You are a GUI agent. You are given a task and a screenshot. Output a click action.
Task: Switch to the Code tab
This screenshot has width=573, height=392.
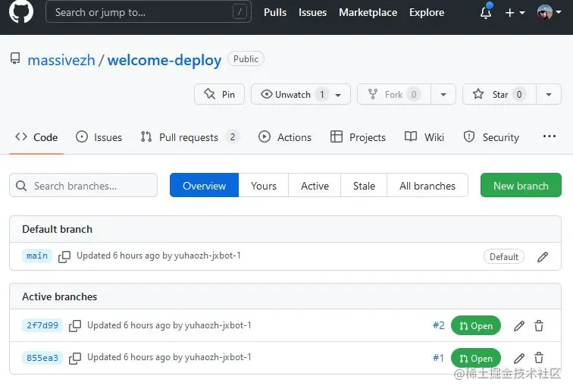click(36, 137)
